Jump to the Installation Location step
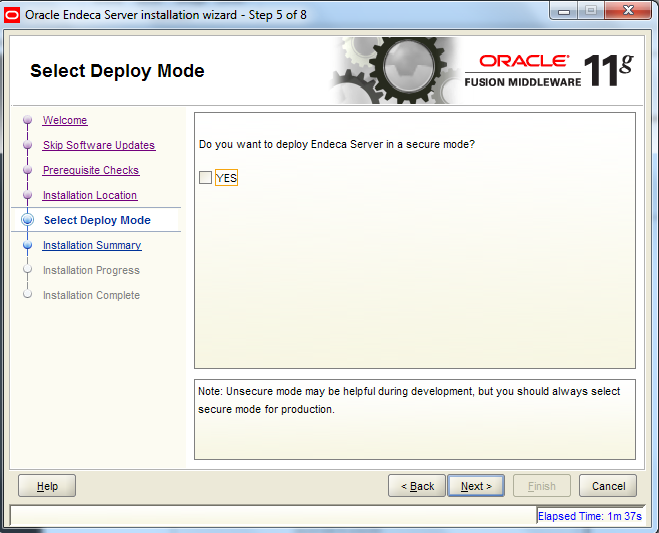Screen dimensions: 659x533 pyautogui.click(x=89, y=196)
